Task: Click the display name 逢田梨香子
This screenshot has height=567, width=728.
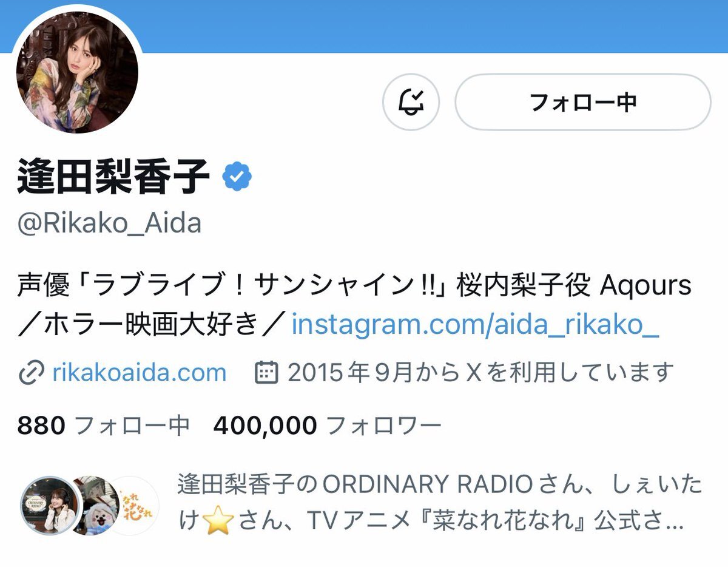Action: point(114,176)
